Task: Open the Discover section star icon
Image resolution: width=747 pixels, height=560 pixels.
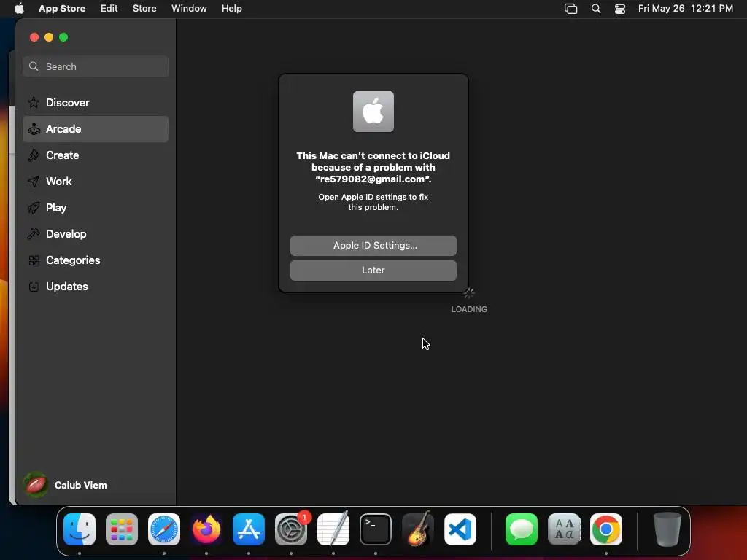Action: (x=34, y=102)
